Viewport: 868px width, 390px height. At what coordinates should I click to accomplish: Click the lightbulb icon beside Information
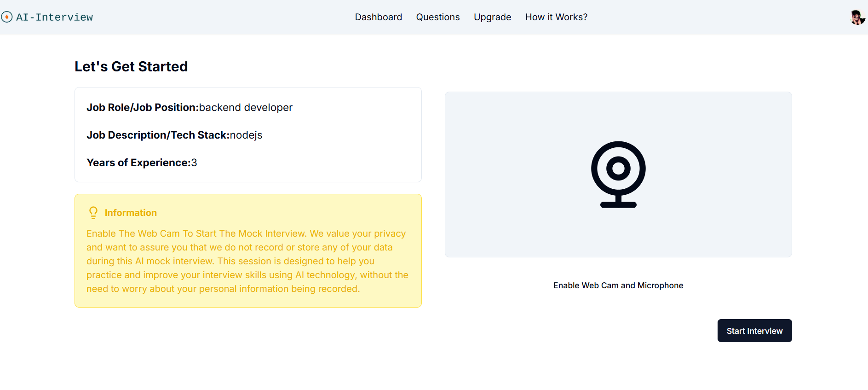point(93,212)
